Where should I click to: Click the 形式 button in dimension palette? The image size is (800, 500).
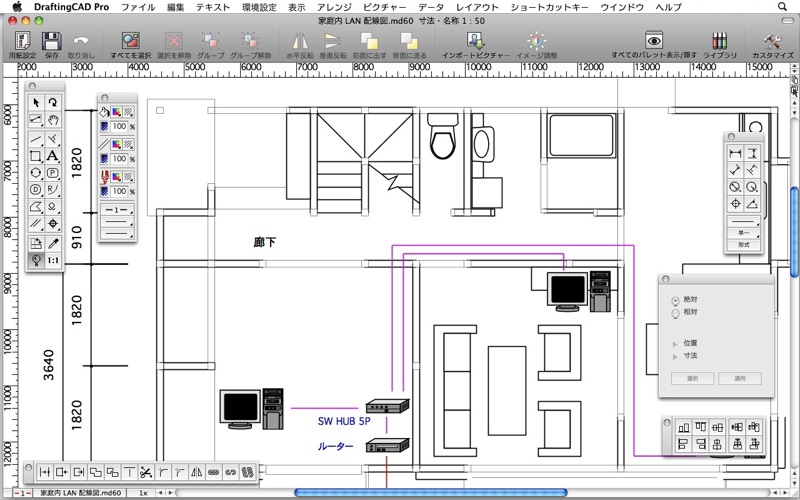point(743,244)
